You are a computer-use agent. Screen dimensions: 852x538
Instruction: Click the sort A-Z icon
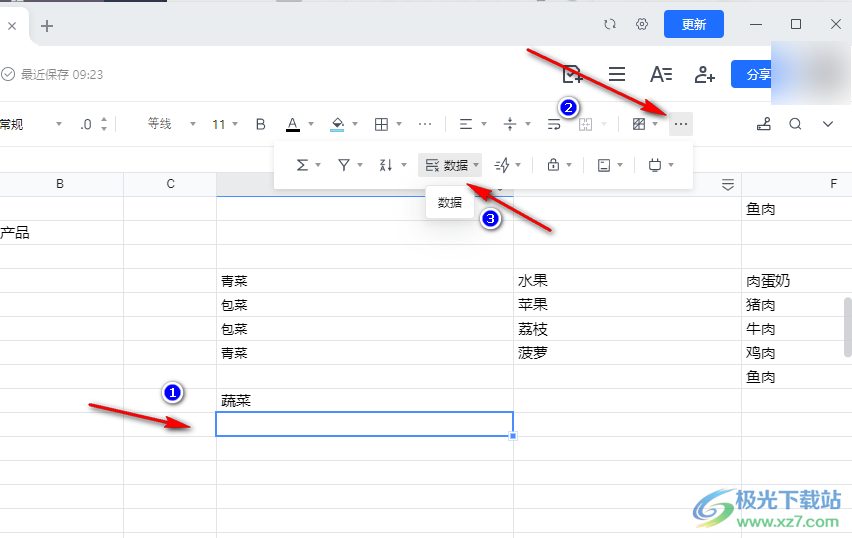tap(386, 165)
